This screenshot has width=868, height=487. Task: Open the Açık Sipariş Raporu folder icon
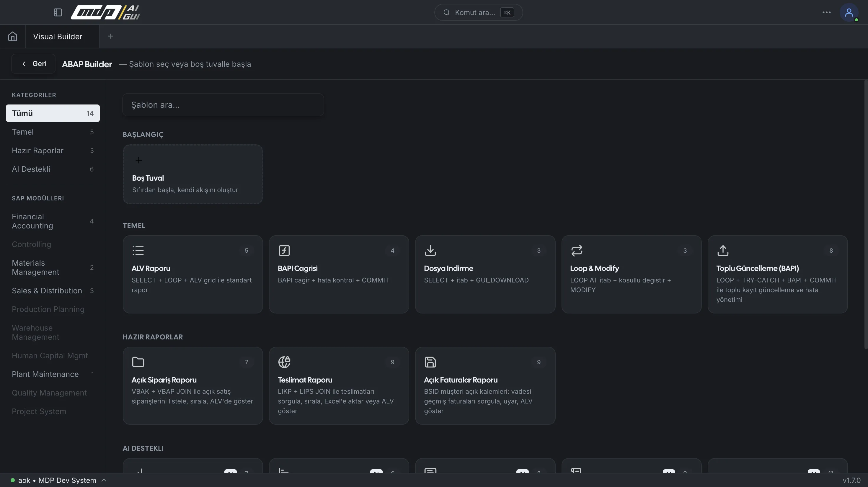point(138,362)
